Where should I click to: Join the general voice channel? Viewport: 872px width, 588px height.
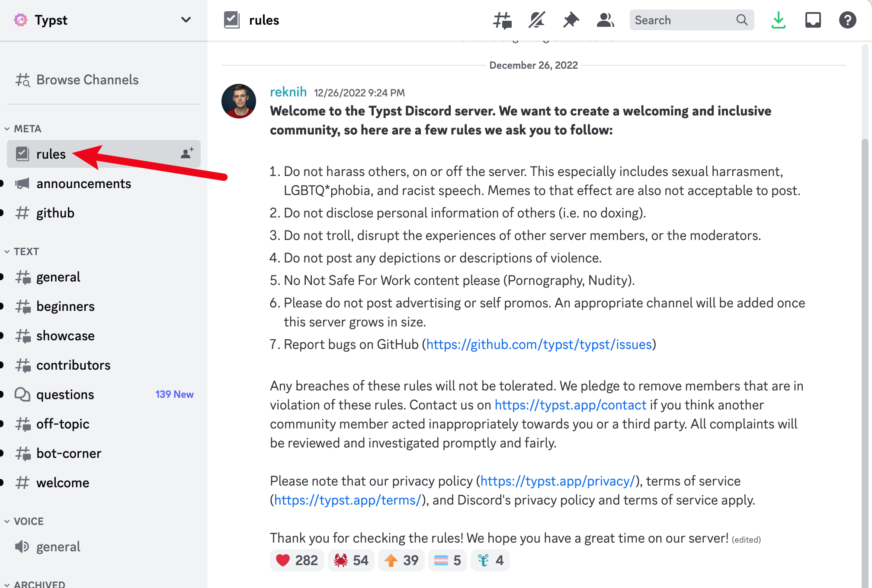(104, 546)
